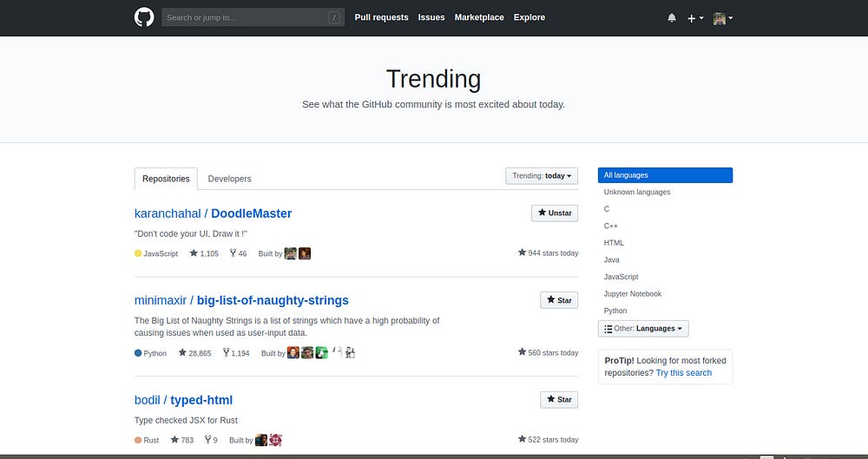This screenshot has width=868, height=459.
Task: Open the bodil / typed-html link
Action: pyautogui.click(x=183, y=400)
